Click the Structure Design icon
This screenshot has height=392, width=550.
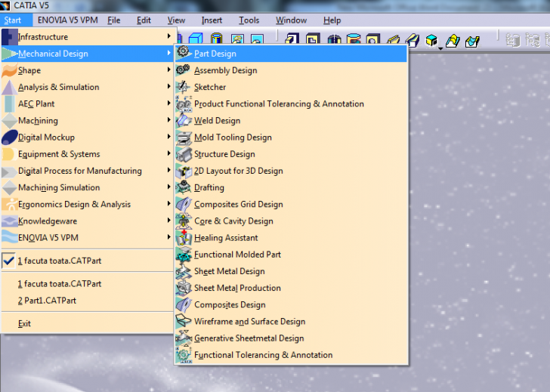click(x=184, y=154)
